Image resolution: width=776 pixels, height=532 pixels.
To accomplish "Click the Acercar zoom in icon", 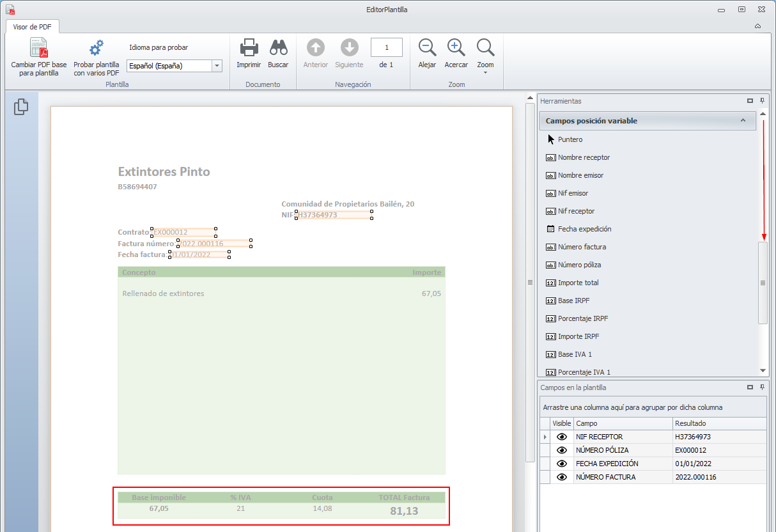I will click(x=456, y=49).
